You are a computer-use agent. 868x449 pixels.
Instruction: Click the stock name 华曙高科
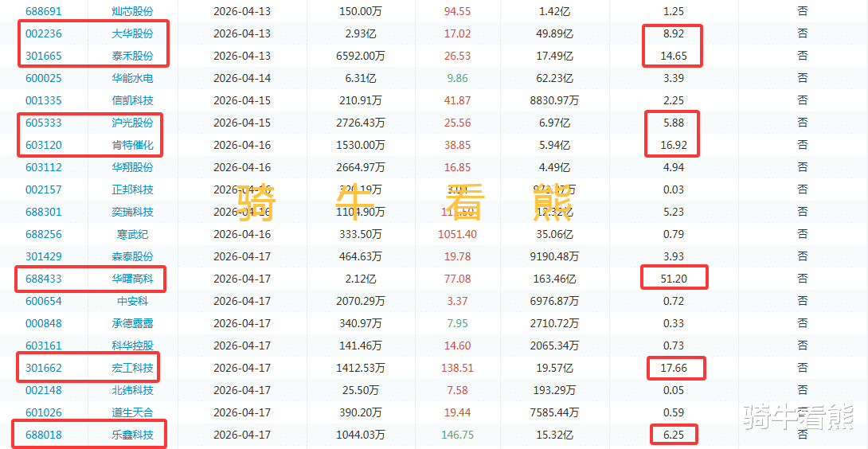(132, 279)
